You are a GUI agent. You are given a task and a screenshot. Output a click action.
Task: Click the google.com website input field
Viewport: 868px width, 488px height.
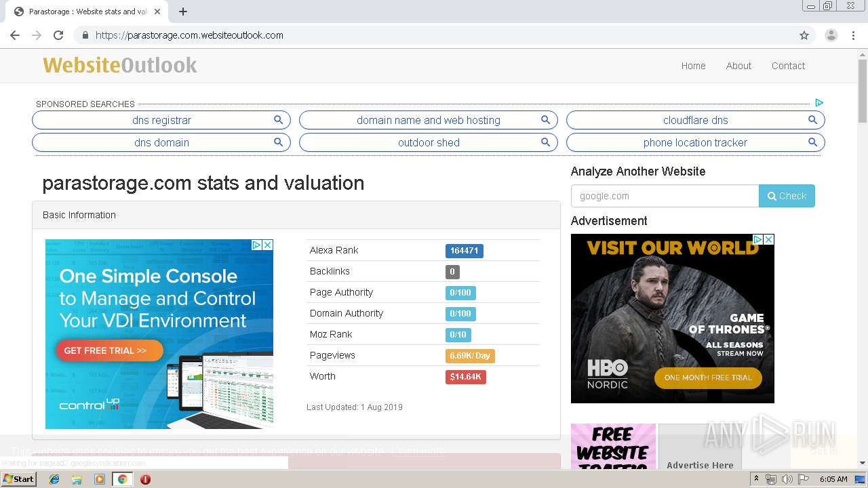pyautogui.click(x=665, y=196)
